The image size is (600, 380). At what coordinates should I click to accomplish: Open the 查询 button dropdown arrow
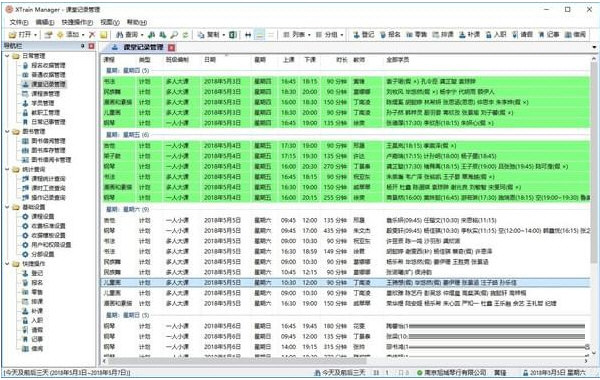[x=142, y=35]
